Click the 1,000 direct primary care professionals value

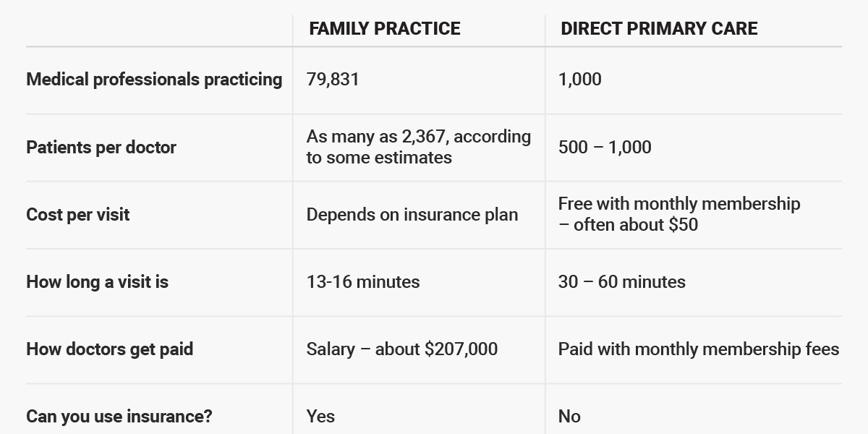tap(579, 80)
